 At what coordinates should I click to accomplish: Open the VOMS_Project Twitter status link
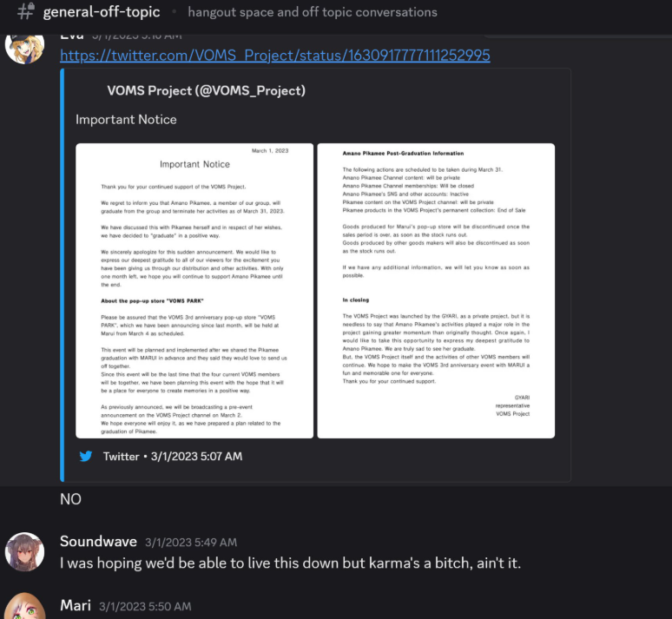[274, 56]
